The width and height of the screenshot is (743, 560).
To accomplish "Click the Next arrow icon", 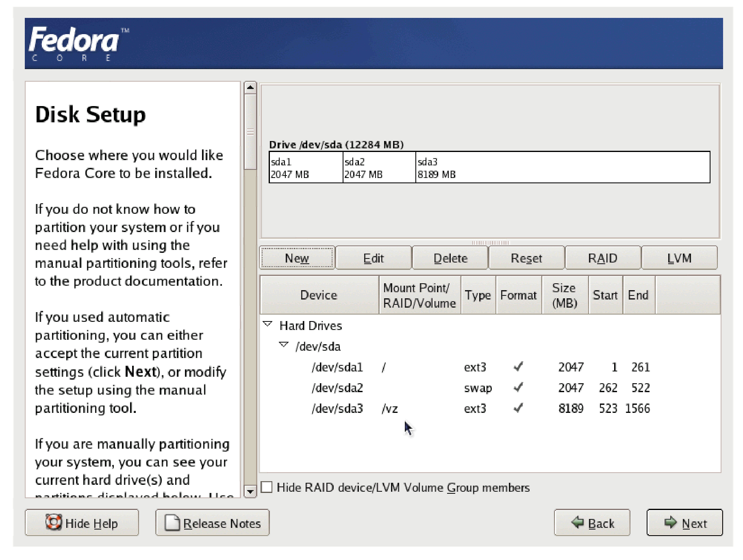I will click(670, 522).
